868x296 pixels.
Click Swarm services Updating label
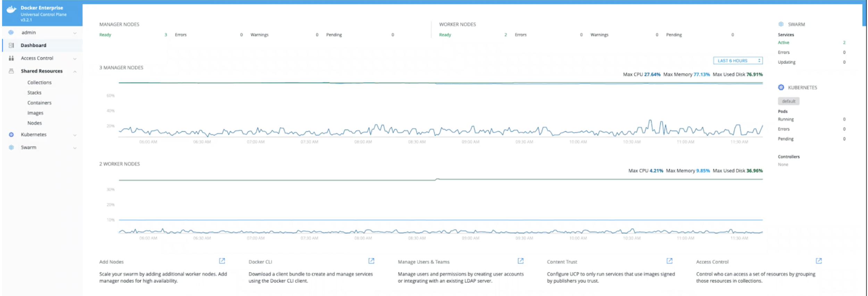point(786,62)
